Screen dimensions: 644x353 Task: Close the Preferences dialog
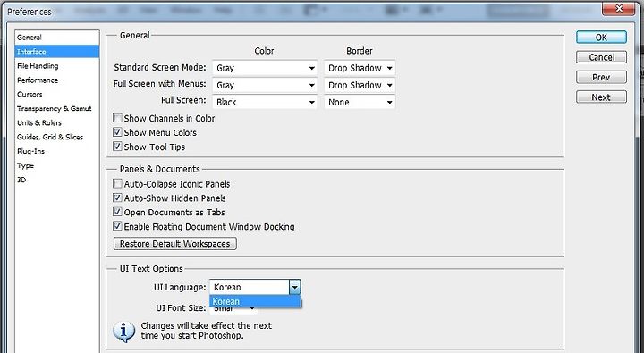tap(619, 8)
